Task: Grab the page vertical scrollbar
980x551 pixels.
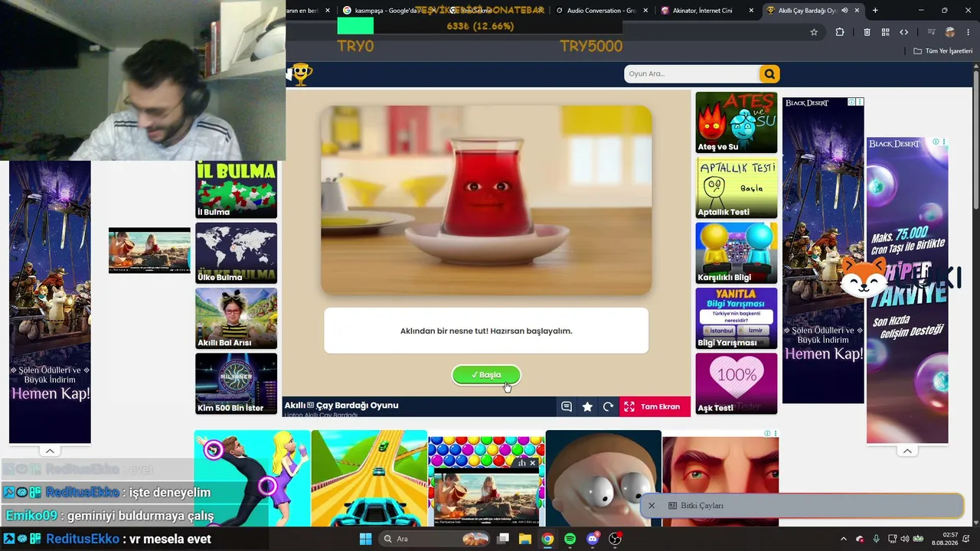Action: [976, 138]
